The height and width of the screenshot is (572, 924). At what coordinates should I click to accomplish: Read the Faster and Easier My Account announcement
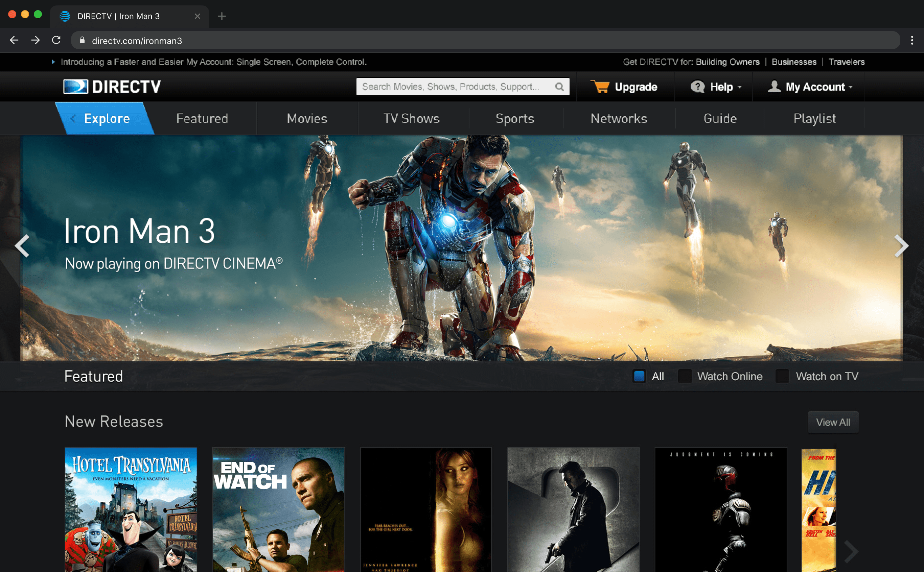click(213, 62)
